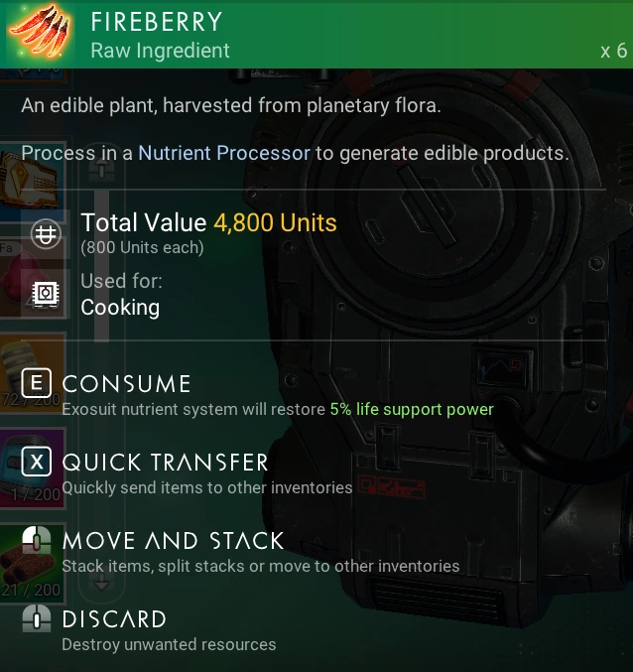Select the blue canister slot 1/200

[x=33, y=468]
